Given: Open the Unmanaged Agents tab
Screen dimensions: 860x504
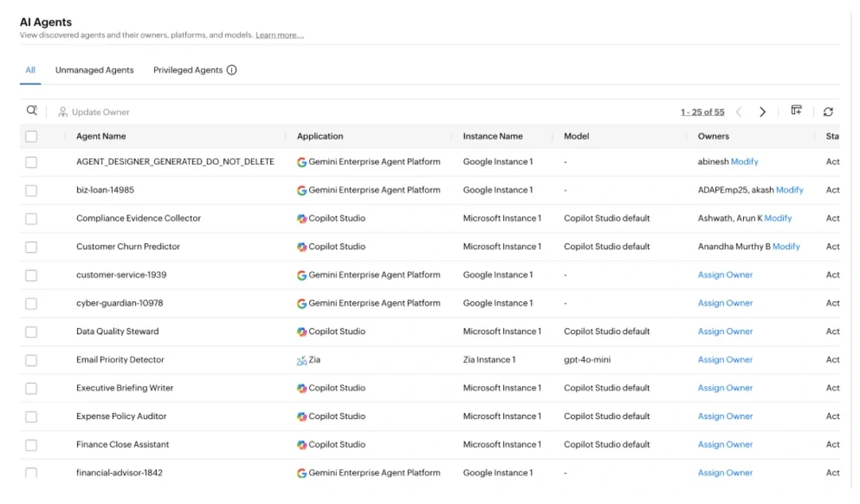Looking at the screenshot, I should point(95,70).
